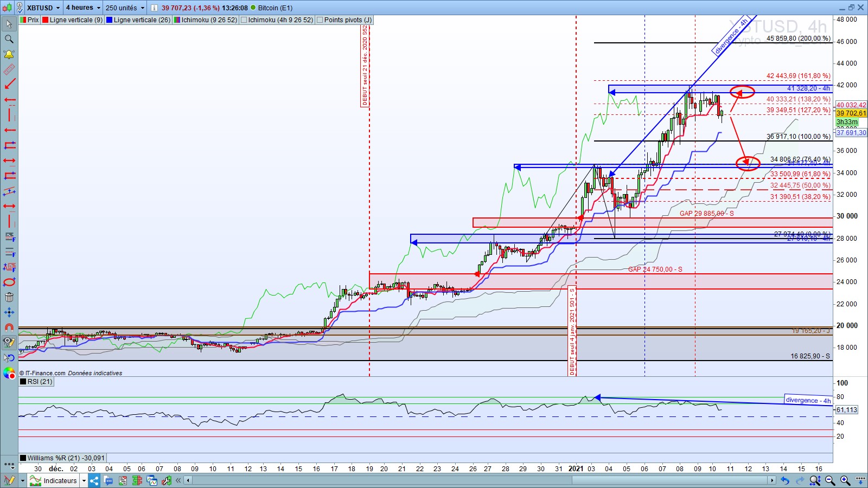Toggle the Ligne verticale (9) legend
Viewport: 868px width, 488px height.
tap(72, 20)
